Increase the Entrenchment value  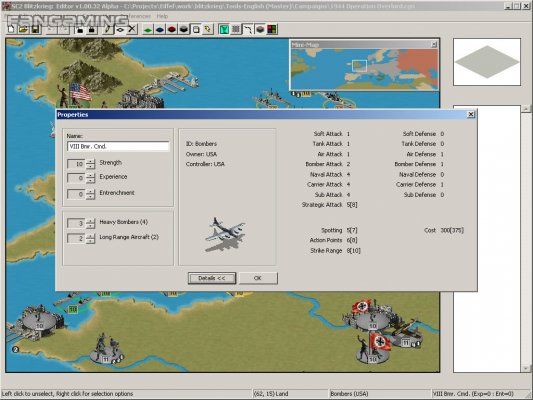point(90,191)
